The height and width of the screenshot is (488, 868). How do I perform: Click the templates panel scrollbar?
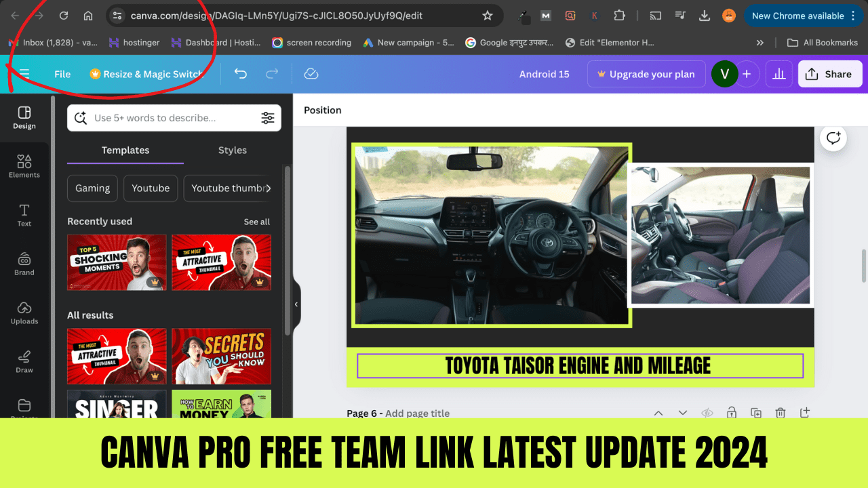tap(287, 250)
